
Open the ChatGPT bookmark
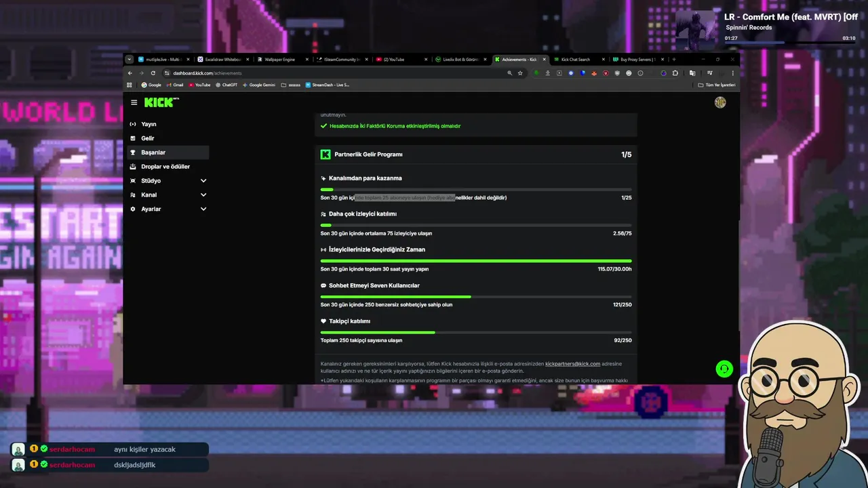[226, 85]
